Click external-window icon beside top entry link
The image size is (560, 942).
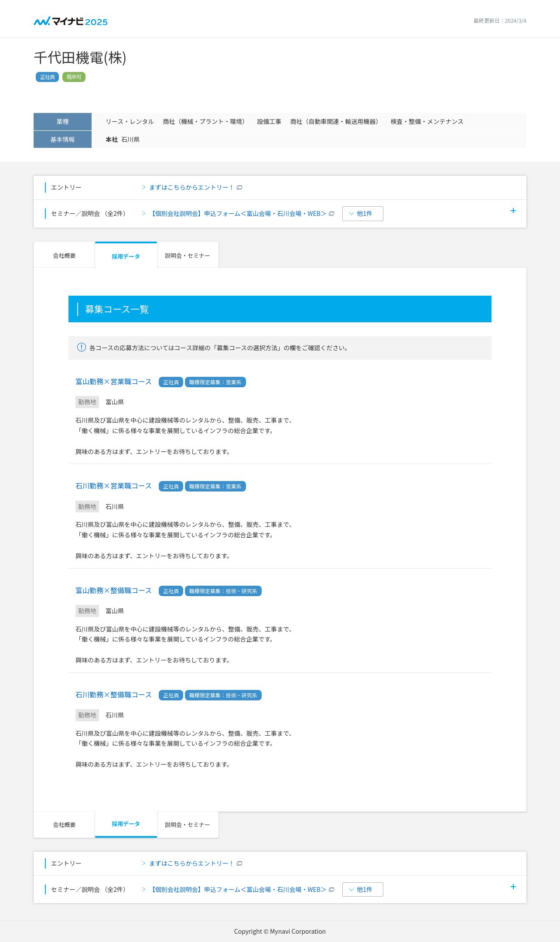pos(239,188)
